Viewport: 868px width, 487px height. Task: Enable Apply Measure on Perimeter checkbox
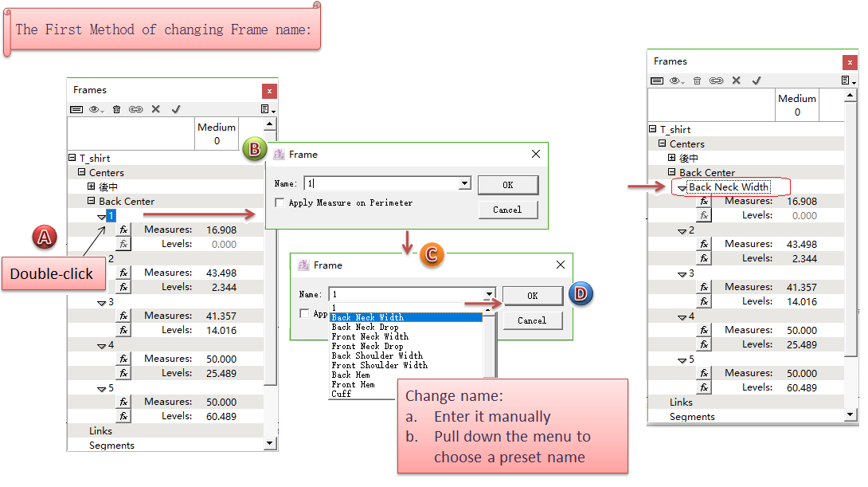280,203
